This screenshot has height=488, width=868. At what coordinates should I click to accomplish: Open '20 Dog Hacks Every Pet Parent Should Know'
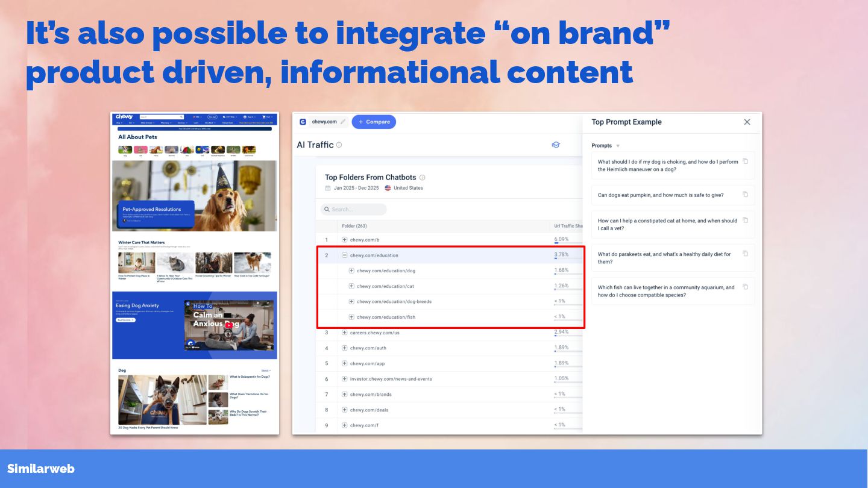(x=148, y=428)
